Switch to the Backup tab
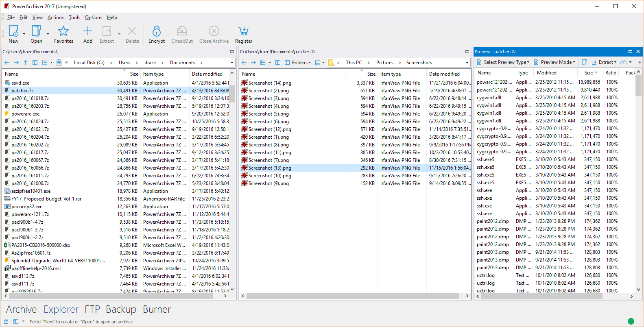Screen dimensions: 644x327 tap(121, 310)
